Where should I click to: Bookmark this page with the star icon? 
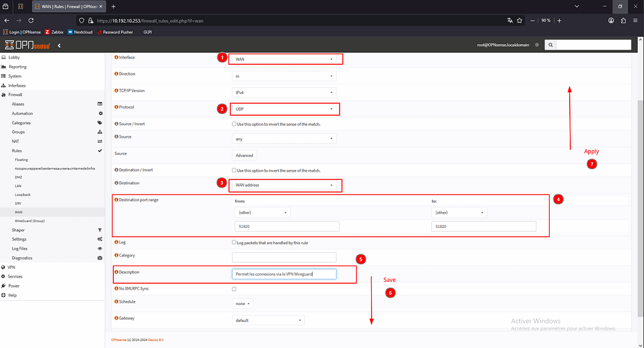pos(518,20)
